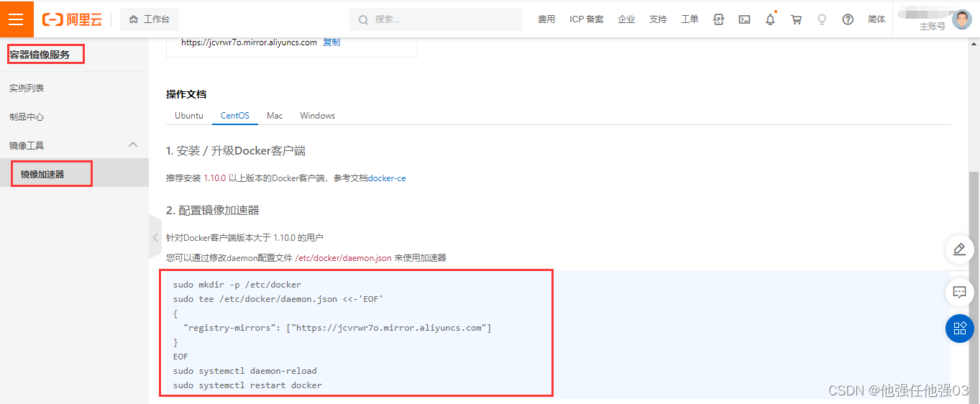Open the edit/feedback pencil floating button

(x=959, y=249)
